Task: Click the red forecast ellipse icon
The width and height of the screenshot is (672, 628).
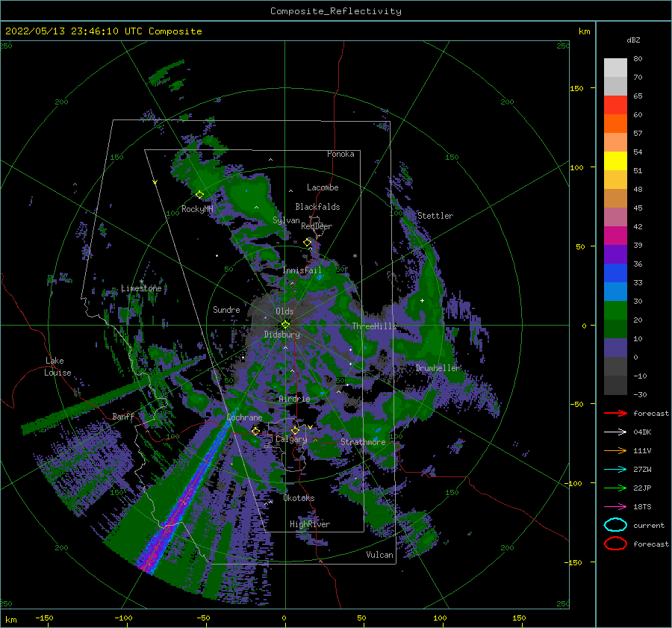Action: pyautogui.click(x=615, y=544)
